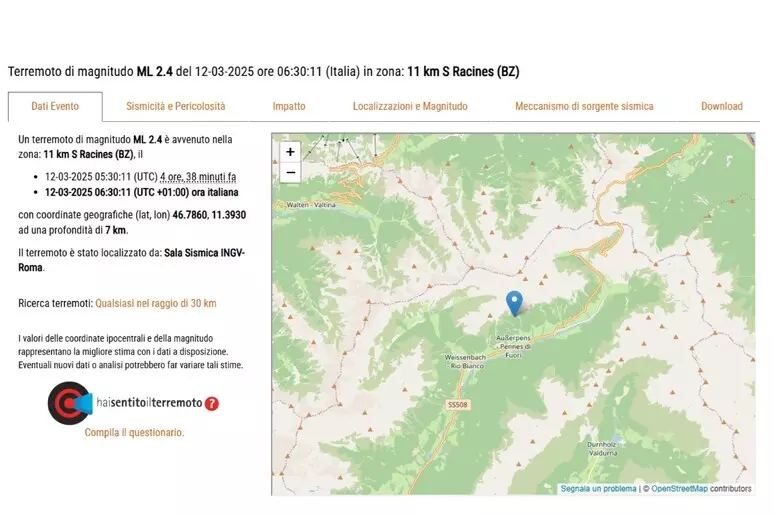The width and height of the screenshot is (774, 516).
Task: Open 'Compila il questionario' link
Action: point(134,433)
